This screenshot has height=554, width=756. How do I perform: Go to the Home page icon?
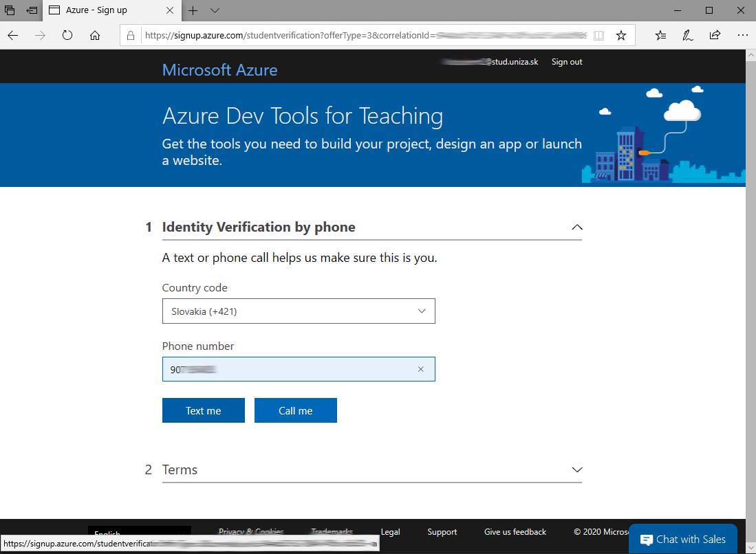point(95,35)
